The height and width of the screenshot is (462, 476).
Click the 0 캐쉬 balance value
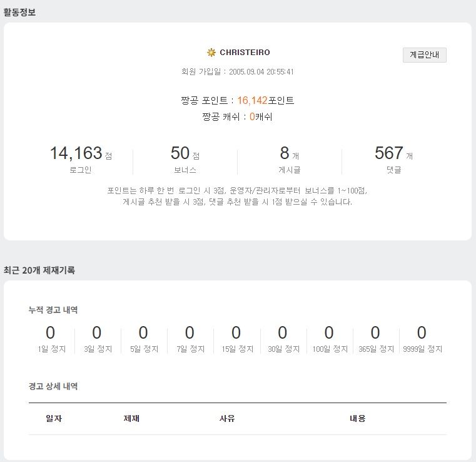click(252, 116)
